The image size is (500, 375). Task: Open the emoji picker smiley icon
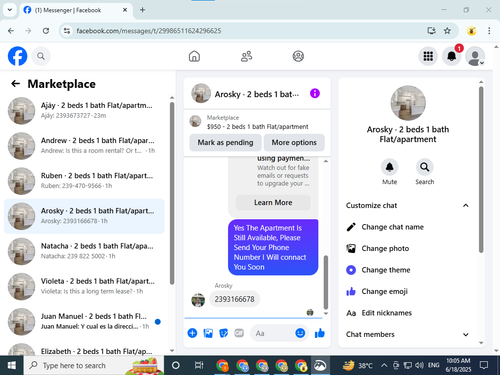[x=300, y=333]
